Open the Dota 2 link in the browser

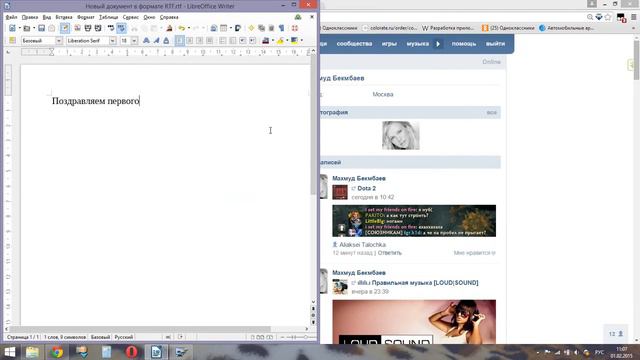[367, 188]
